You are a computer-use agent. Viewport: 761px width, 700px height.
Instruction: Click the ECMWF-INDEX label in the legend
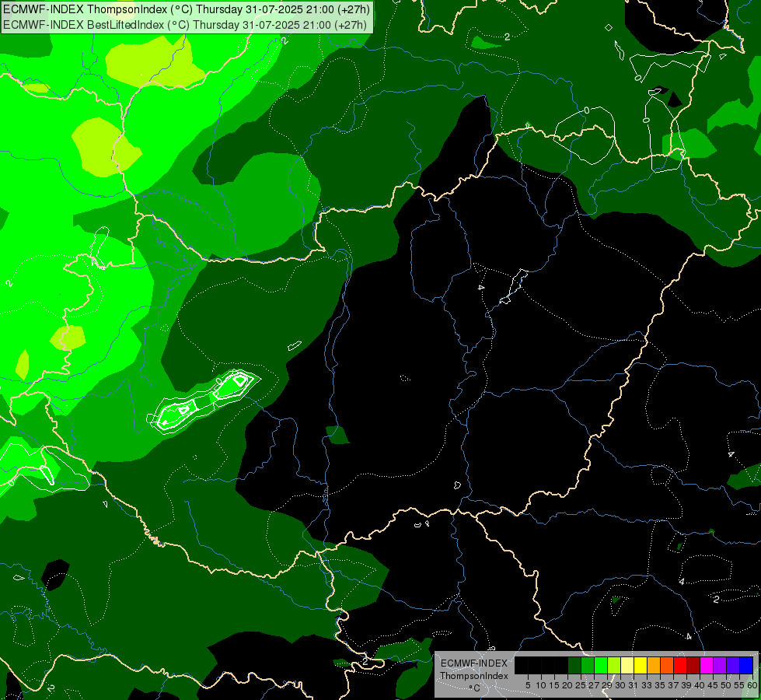pos(474,663)
